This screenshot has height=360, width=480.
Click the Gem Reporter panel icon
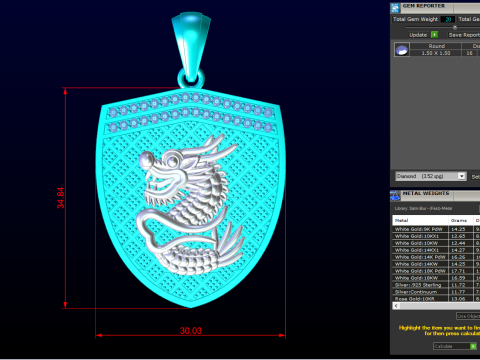point(395,8)
